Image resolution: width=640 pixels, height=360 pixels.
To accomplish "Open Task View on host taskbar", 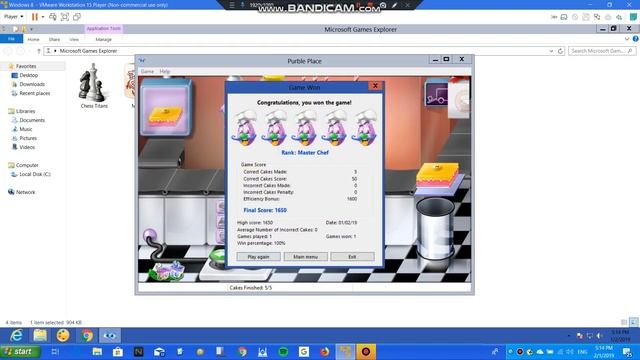I will pos(55,351).
